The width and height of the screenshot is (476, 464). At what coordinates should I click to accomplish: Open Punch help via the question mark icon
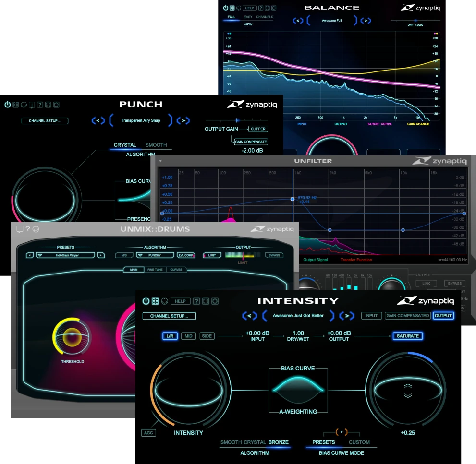tap(40, 105)
